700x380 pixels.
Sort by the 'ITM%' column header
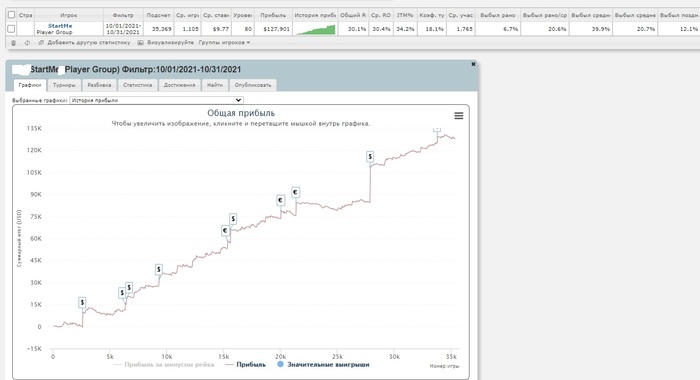405,15
